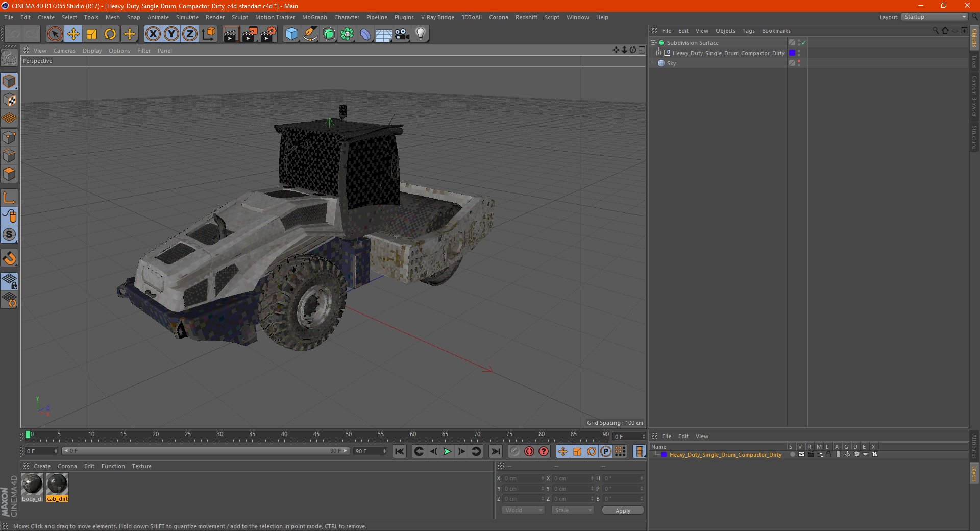Click the blue layer color in Layers panel
The image size is (980, 531).
click(x=664, y=455)
